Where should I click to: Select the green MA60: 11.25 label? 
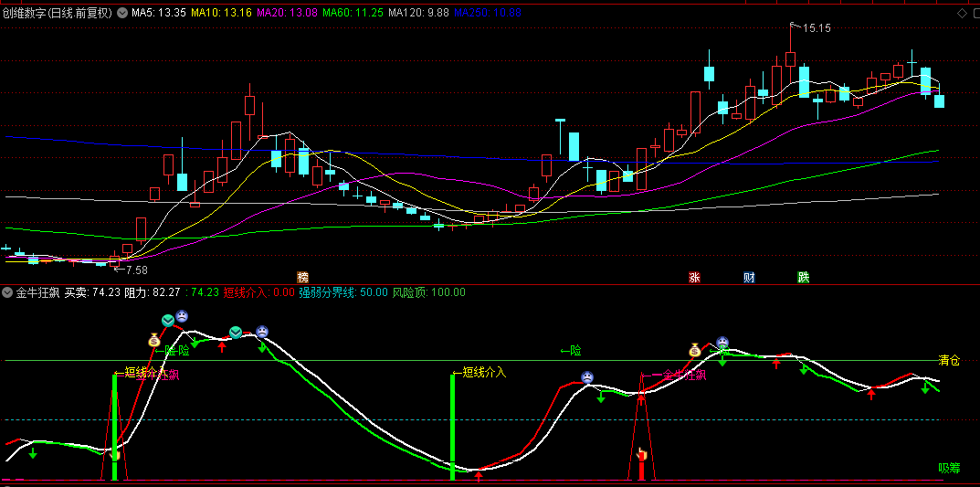[x=353, y=13]
